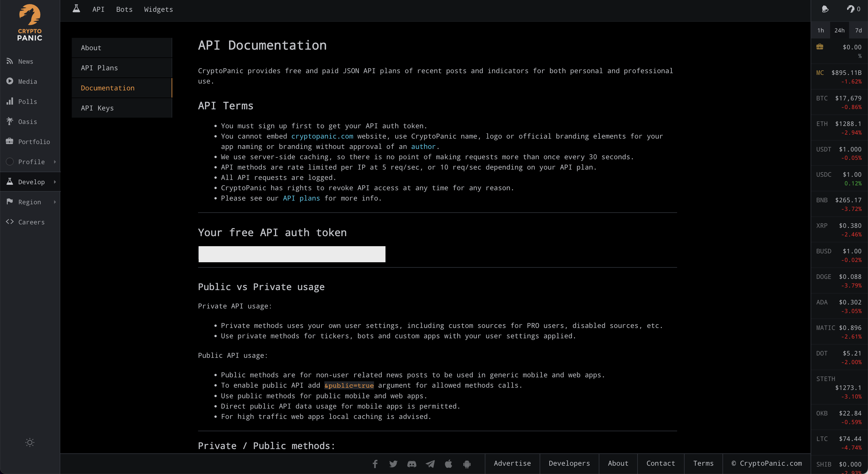Open the About footer link
The image size is (868, 474).
click(618, 463)
